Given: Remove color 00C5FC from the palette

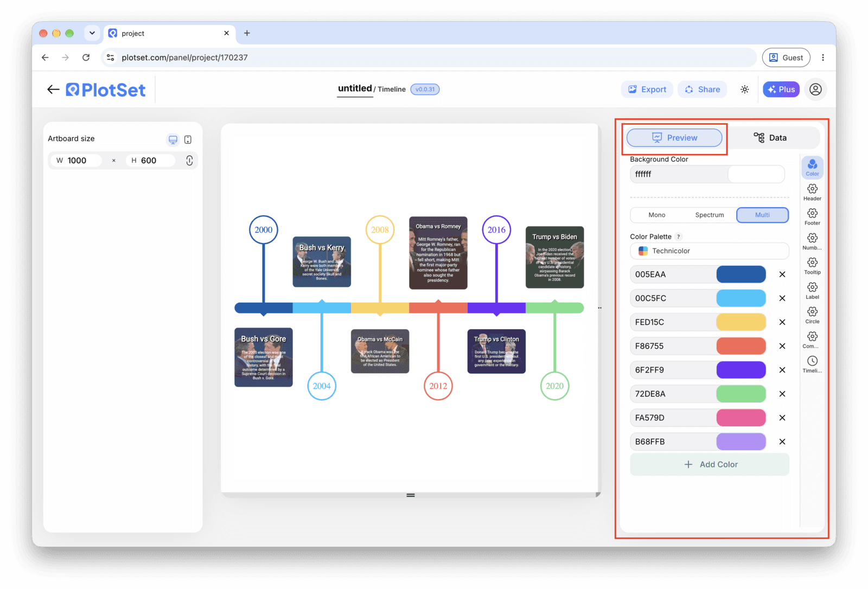Looking at the screenshot, I should [x=782, y=298].
